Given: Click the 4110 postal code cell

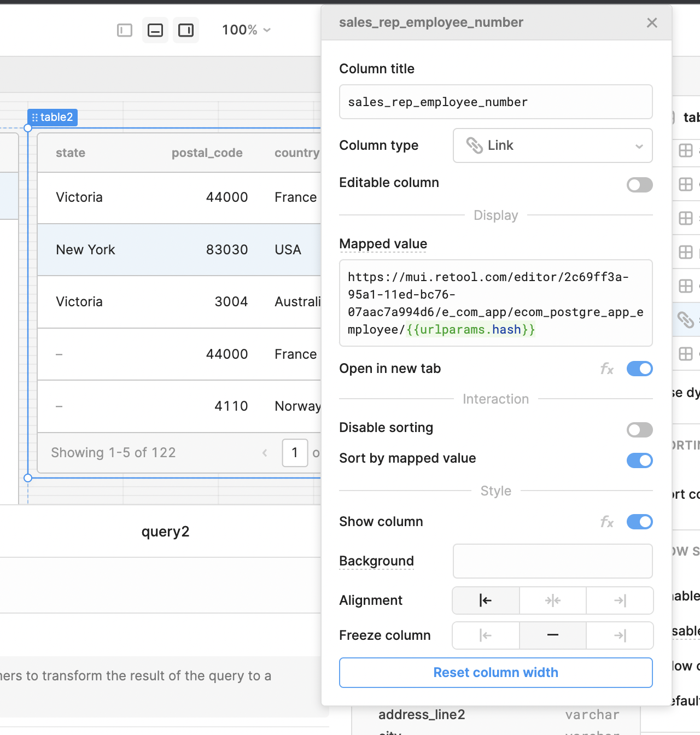Looking at the screenshot, I should click(x=231, y=406).
